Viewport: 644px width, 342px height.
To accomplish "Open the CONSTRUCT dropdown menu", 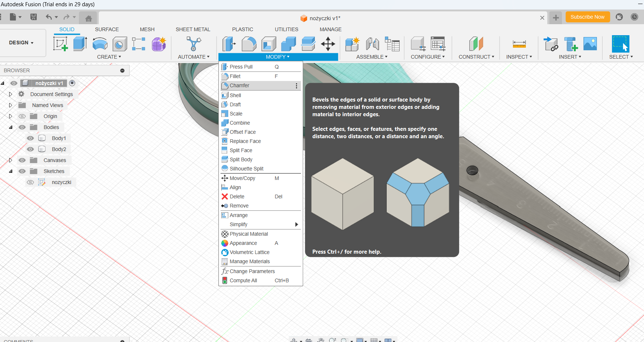I will 476,57.
